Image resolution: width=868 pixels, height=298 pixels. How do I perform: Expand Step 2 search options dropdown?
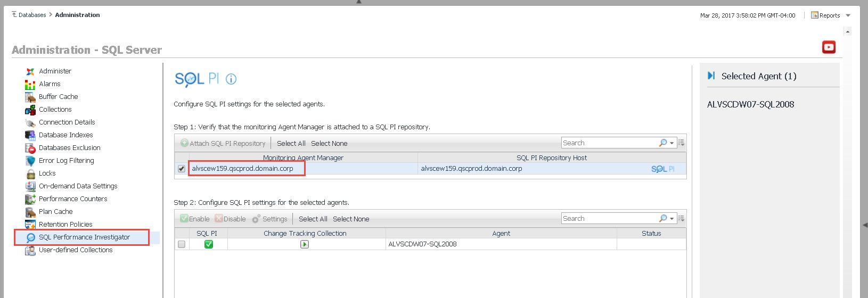point(672,219)
